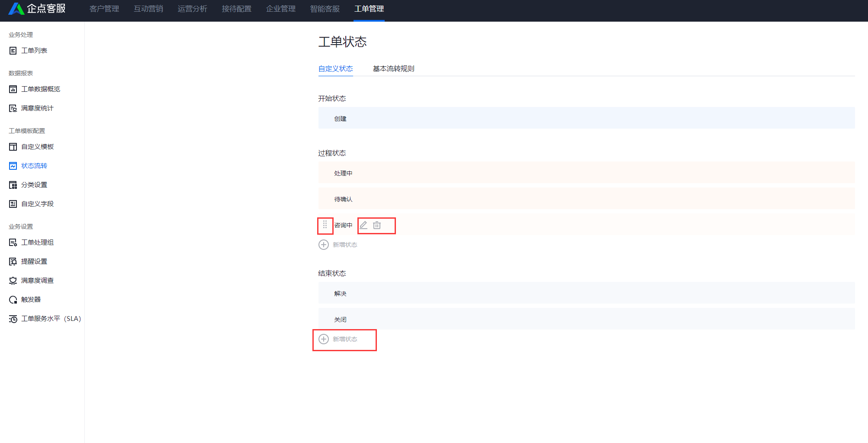Screen dimensions: 868x443
Task: Select the 待确认 status row
Action: tap(587, 198)
